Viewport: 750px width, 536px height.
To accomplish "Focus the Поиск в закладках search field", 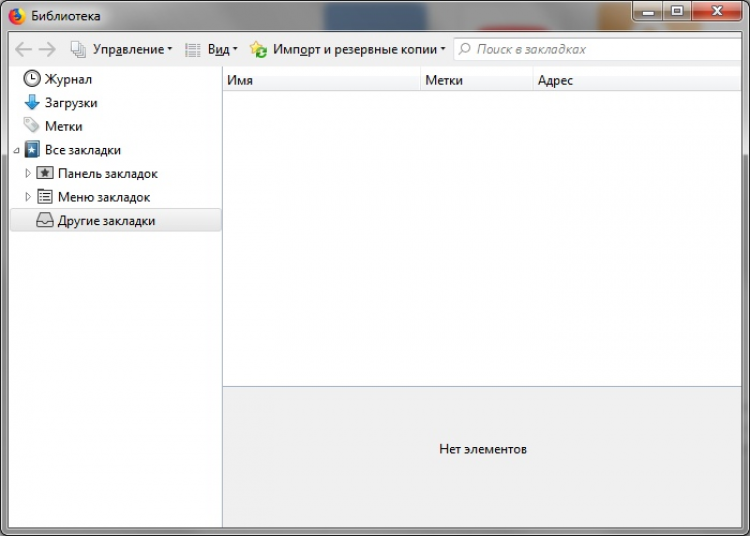I will pos(600,49).
